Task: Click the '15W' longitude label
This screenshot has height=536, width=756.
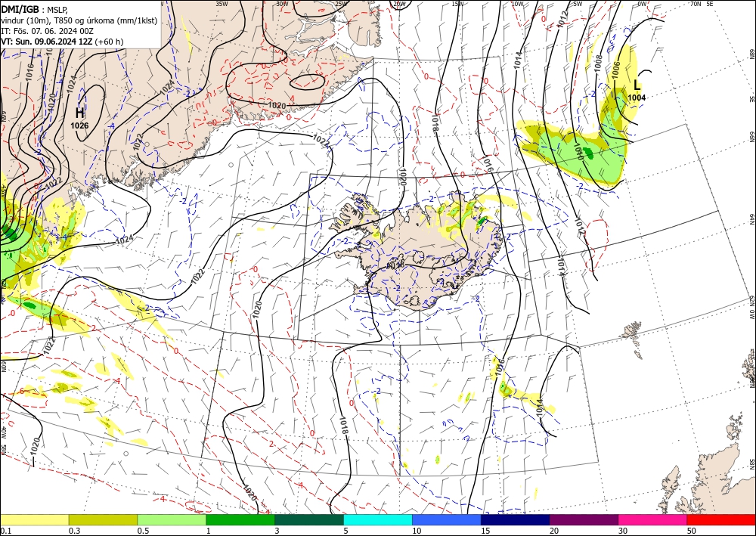Action: (458, 4)
